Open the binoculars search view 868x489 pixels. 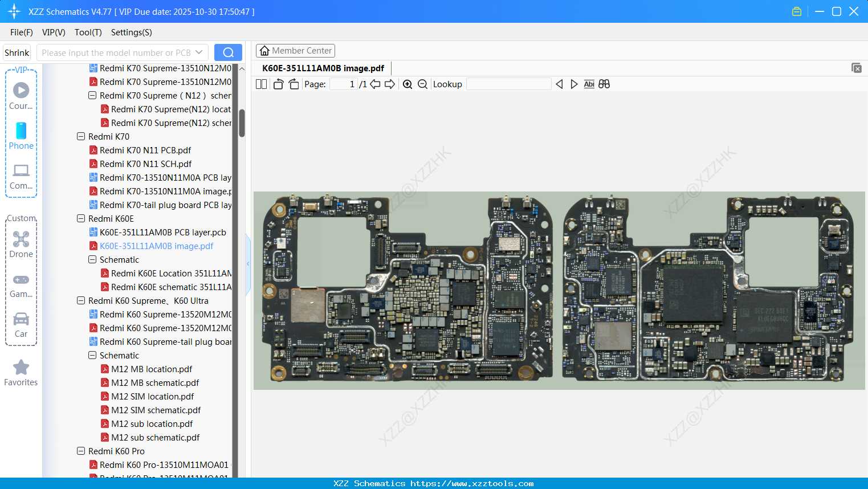604,84
